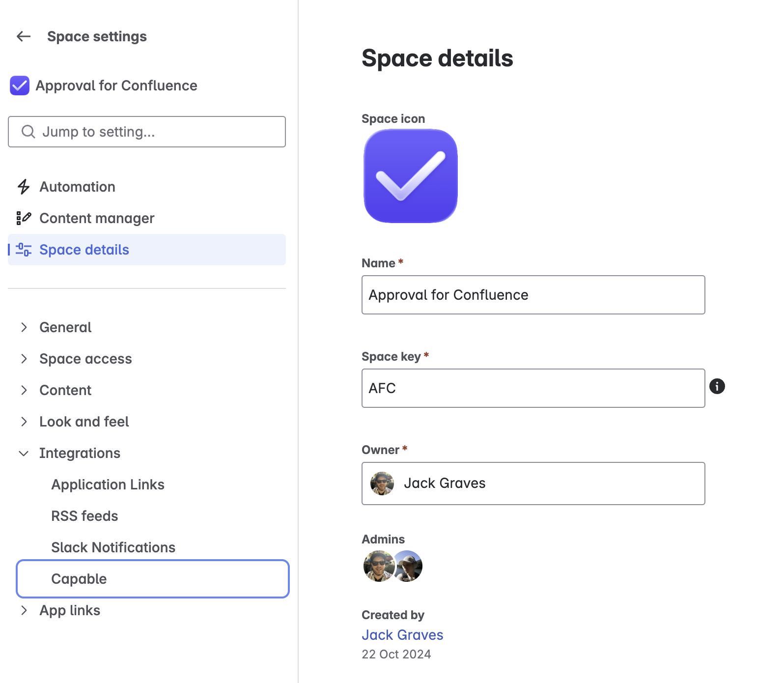Click the Space key input field
This screenshot has height=683, width=784.
point(533,388)
